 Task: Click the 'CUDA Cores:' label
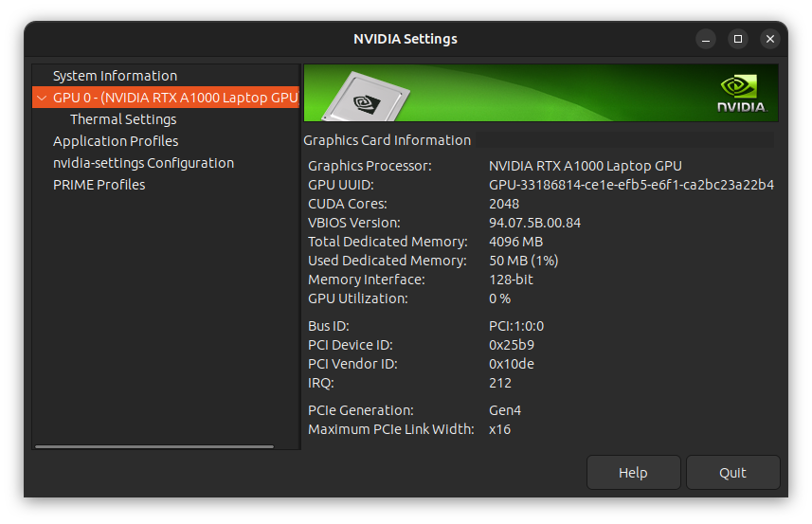coord(348,204)
